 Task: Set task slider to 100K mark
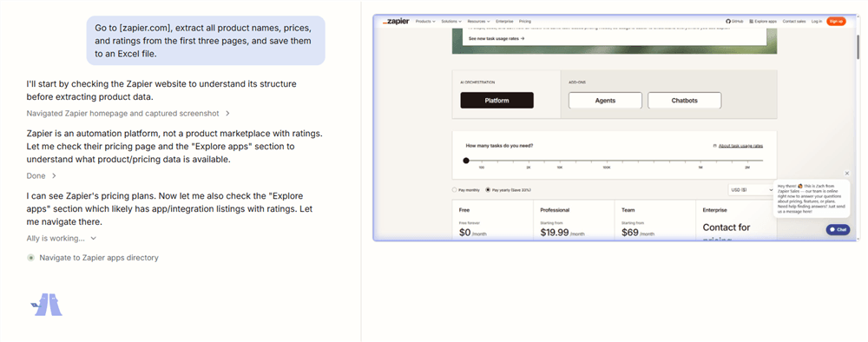point(607,161)
